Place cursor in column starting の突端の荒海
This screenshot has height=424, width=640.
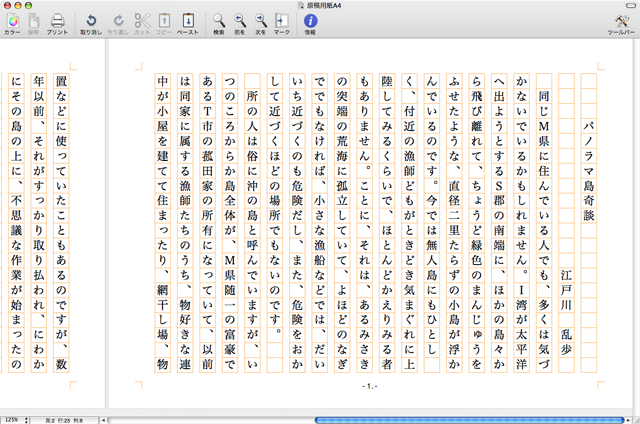tap(342, 223)
